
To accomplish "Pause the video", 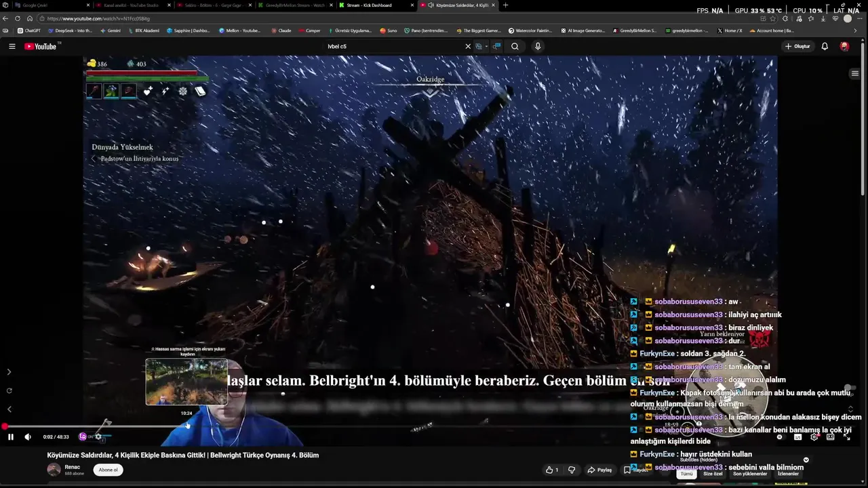I will (x=11, y=437).
